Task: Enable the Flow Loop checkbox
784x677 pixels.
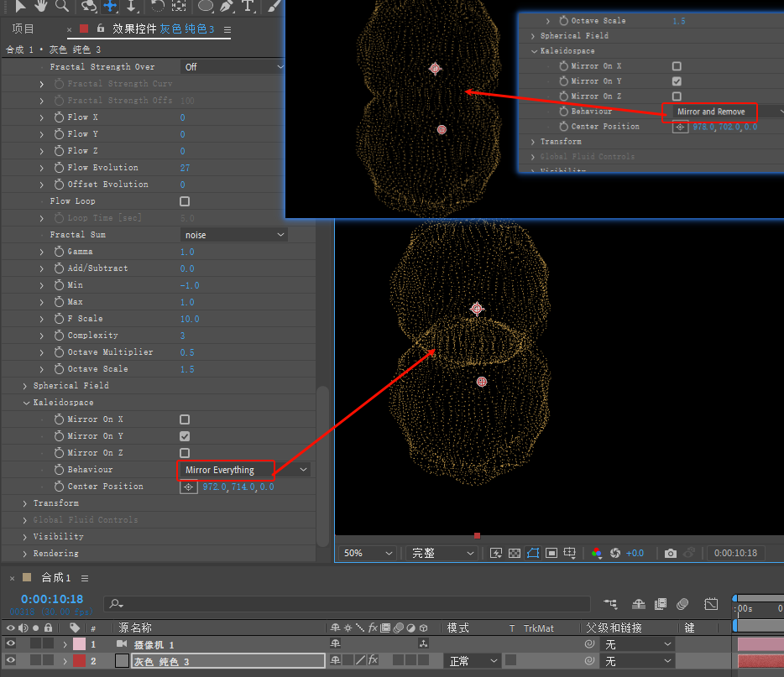Action: click(185, 201)
